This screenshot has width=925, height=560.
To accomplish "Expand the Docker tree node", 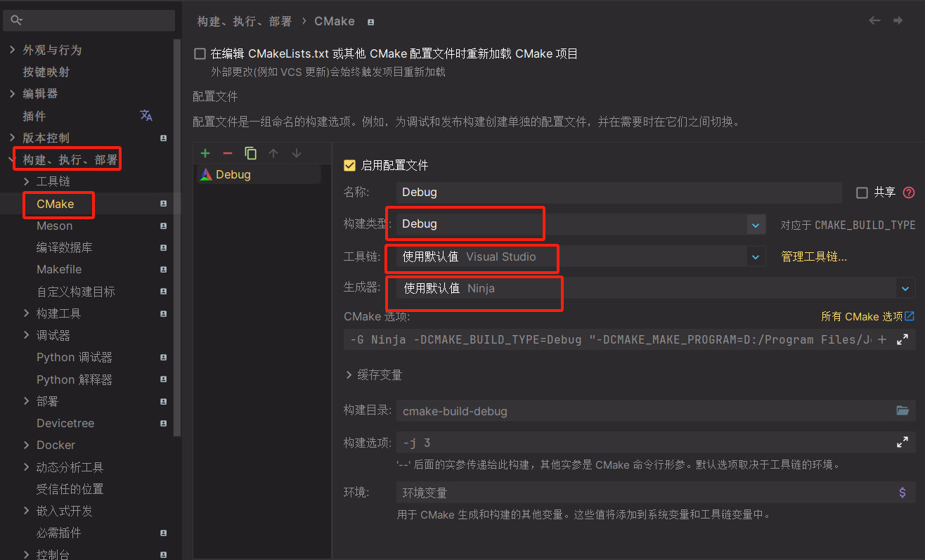I will (x=26, y=445).
